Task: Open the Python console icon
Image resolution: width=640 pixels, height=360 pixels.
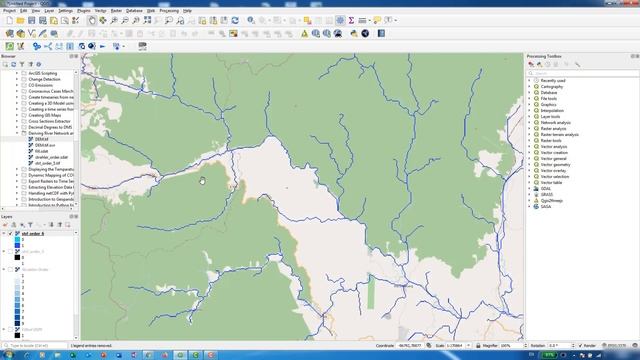Action: point(354,33)
